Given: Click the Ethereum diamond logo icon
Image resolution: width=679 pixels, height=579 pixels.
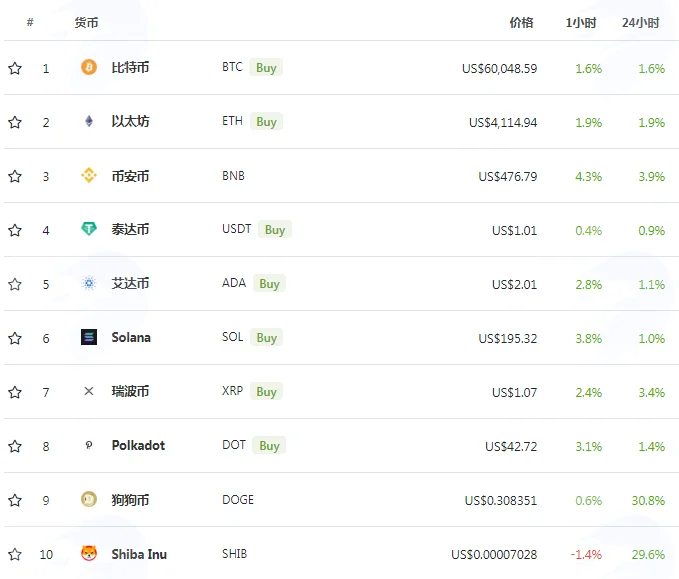Looking at the screenshot, I should point(89,121).
